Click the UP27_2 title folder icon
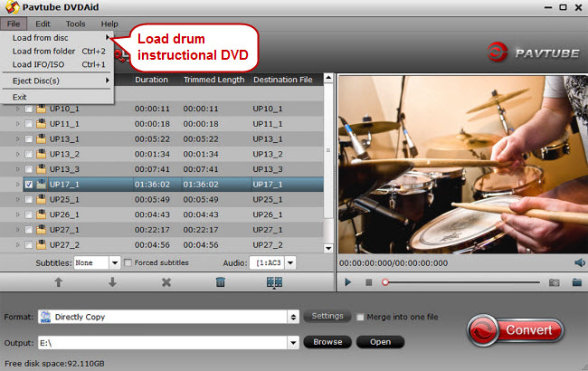The image size is (588, 371). pyautogui.click(x=41, y=244)
